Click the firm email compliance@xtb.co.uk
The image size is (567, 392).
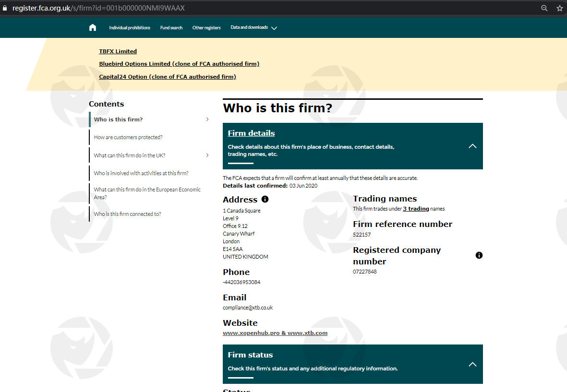coord(248,308)
